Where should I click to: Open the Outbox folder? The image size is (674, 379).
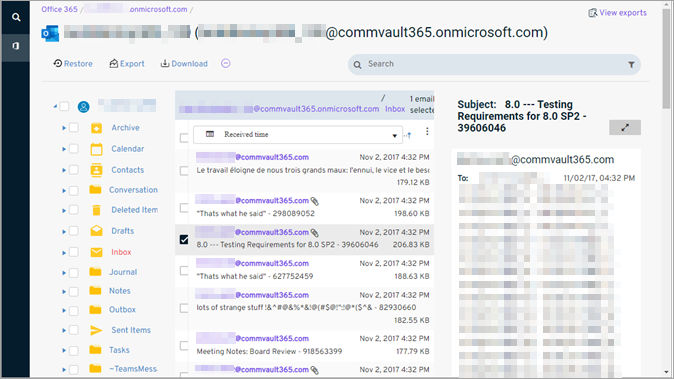click(122, 309)
